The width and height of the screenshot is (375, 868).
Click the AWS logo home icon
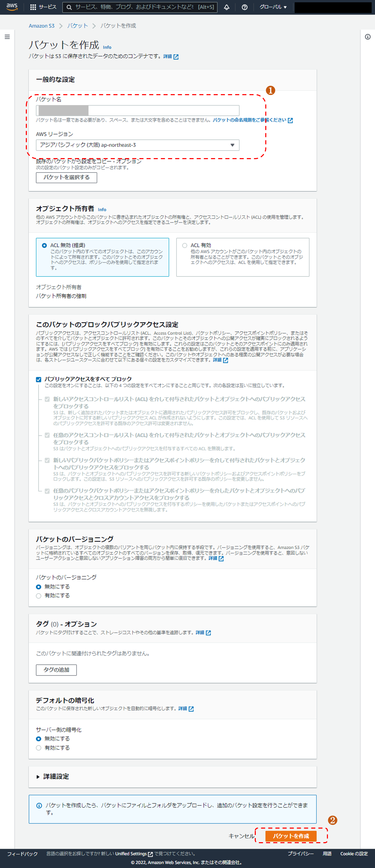12,7
